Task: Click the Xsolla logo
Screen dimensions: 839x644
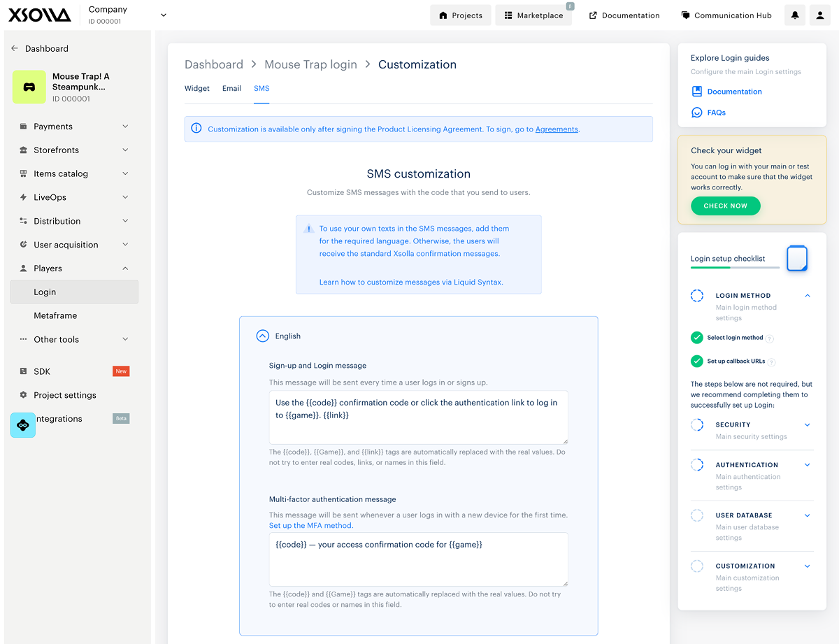Action: (40, 15)
